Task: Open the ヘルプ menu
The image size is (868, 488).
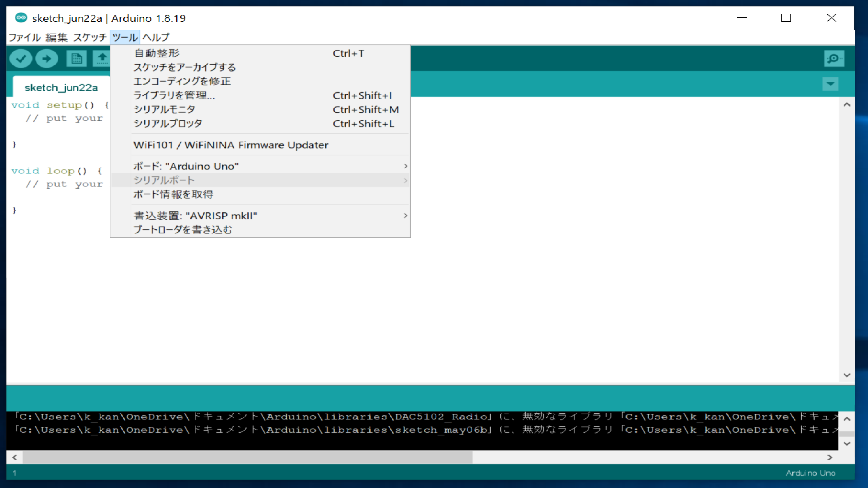Action: pos(156,37)
